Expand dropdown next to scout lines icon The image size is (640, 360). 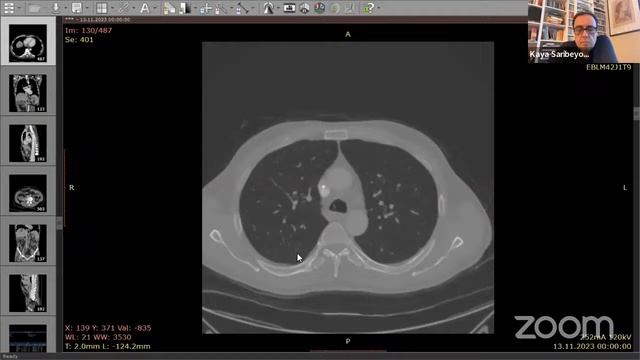(278, 8)
